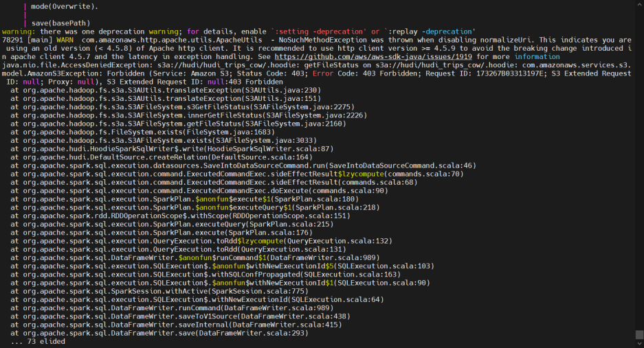Screen dimensions: 644x348
Task: Click the 'mode(Overwrite).' line
Action: point(65,7)
